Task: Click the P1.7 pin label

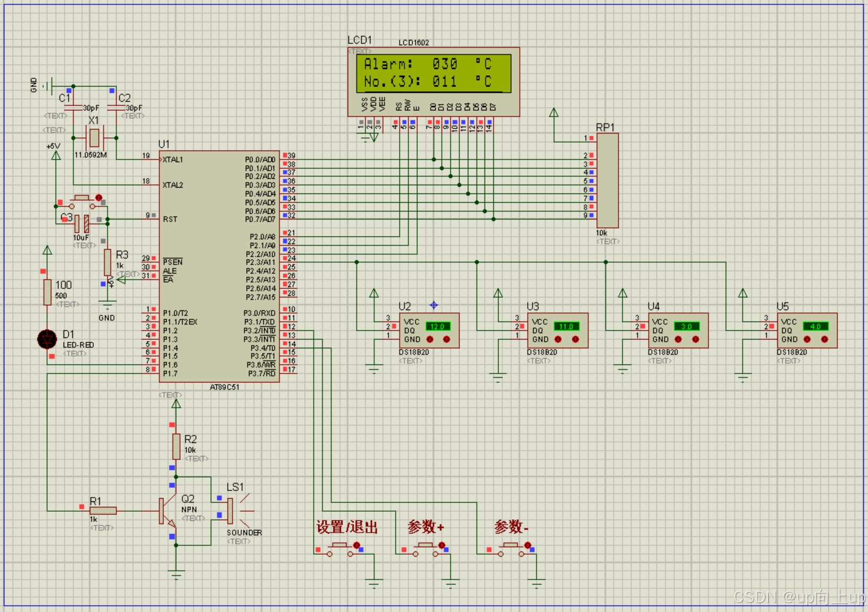Action: click(x=170, y=373)
